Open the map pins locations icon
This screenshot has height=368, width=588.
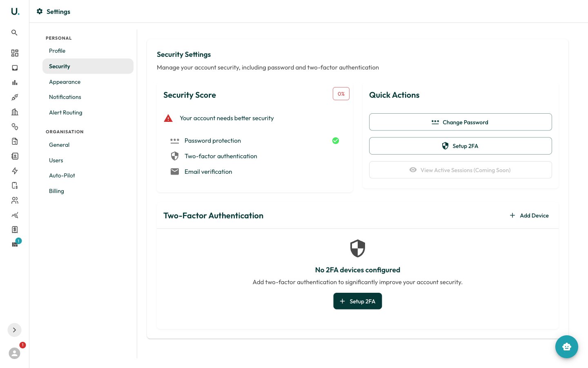click(x=15, y=127)
